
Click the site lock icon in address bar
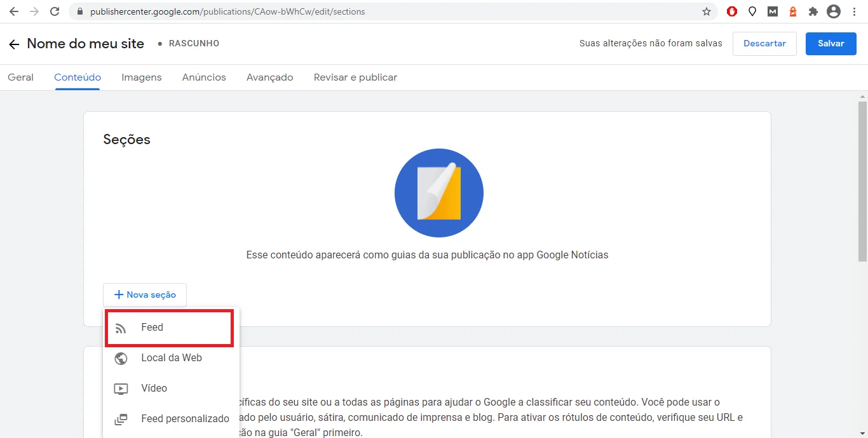click(x=80, y=11)
